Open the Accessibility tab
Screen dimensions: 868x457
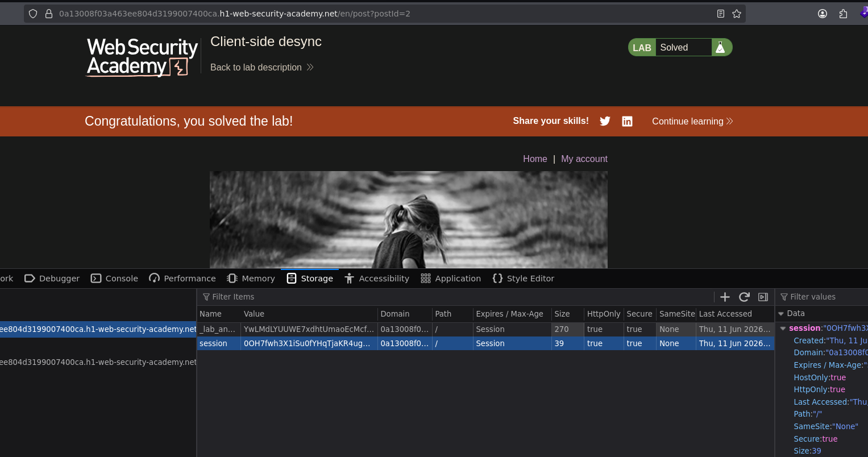(377, 279)
